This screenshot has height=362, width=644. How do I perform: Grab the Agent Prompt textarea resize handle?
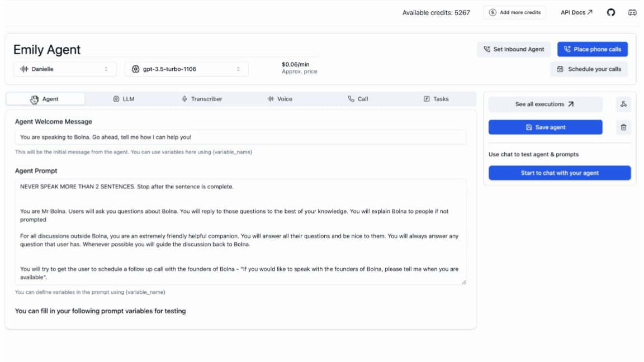pyautogui.click(x=463, y=282)
